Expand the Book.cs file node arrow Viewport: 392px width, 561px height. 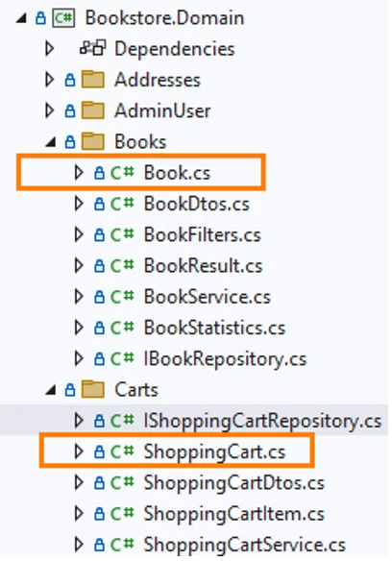pos(79,173)
